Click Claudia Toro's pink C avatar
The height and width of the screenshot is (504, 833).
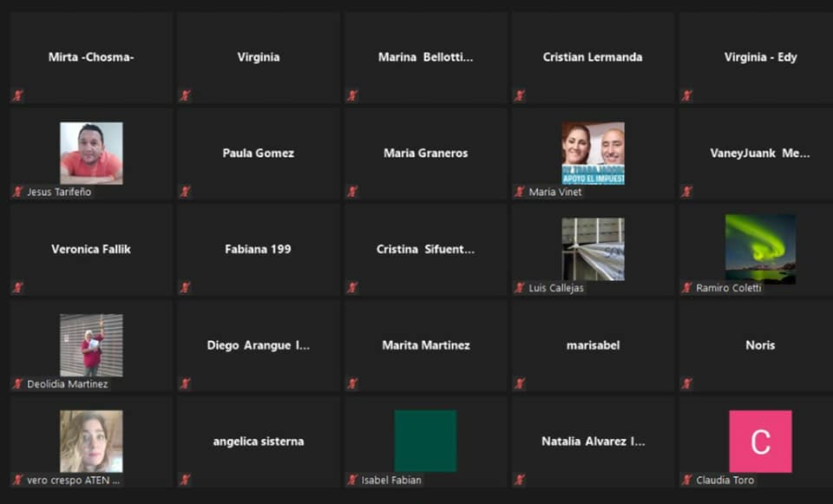(760, 441)
